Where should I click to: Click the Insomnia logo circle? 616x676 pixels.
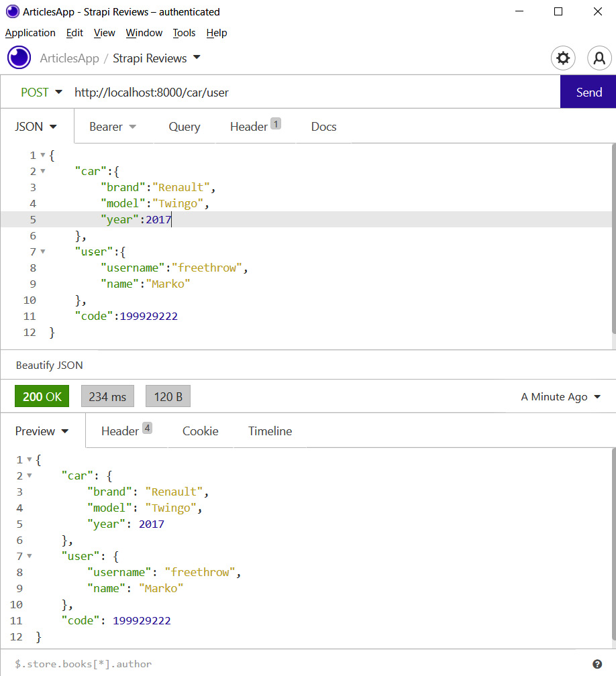click(19, 58)
